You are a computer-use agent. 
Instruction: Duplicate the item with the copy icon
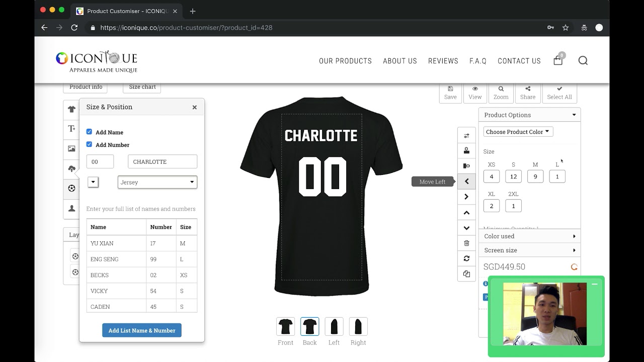[466, 274]
